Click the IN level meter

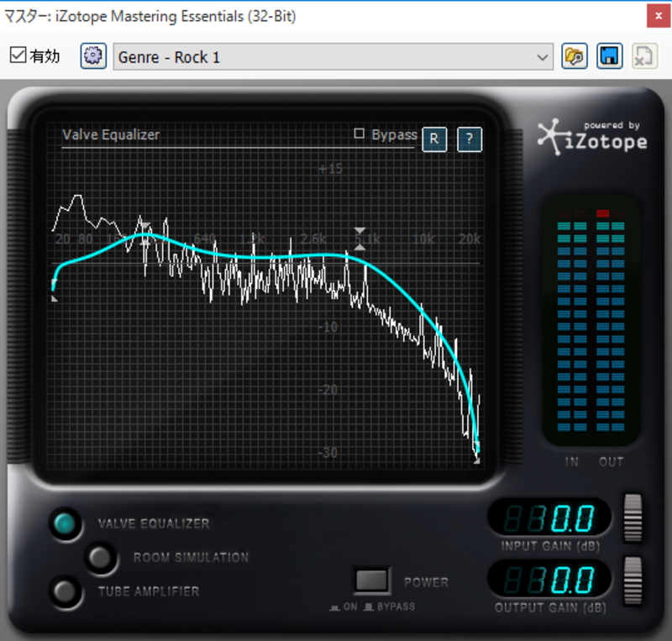(572, 322)
